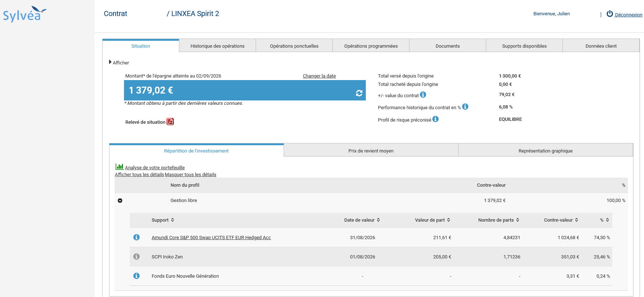Click the 211,61 € valeur de part cell

point(442,238)
